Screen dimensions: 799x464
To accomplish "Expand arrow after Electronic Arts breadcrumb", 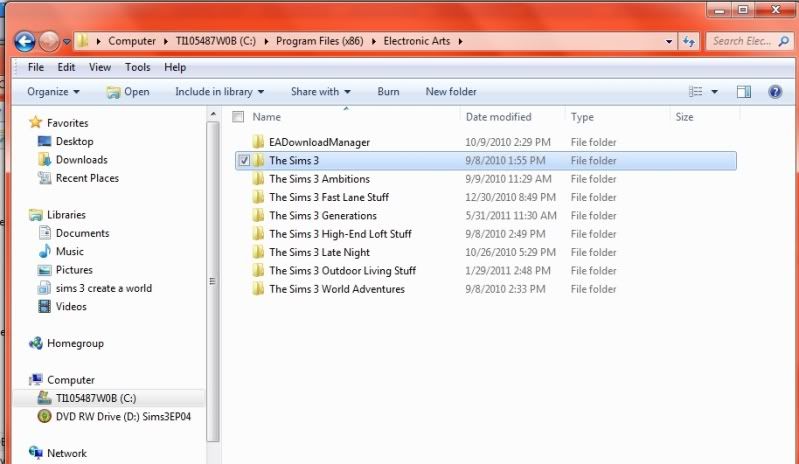I will pos(460,41).
